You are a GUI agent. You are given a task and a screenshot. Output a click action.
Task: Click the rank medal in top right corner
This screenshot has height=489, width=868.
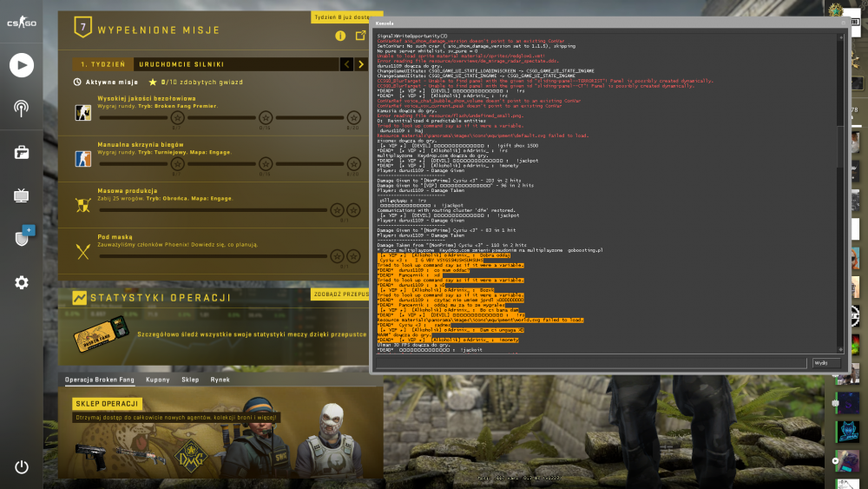coord(836,10)
